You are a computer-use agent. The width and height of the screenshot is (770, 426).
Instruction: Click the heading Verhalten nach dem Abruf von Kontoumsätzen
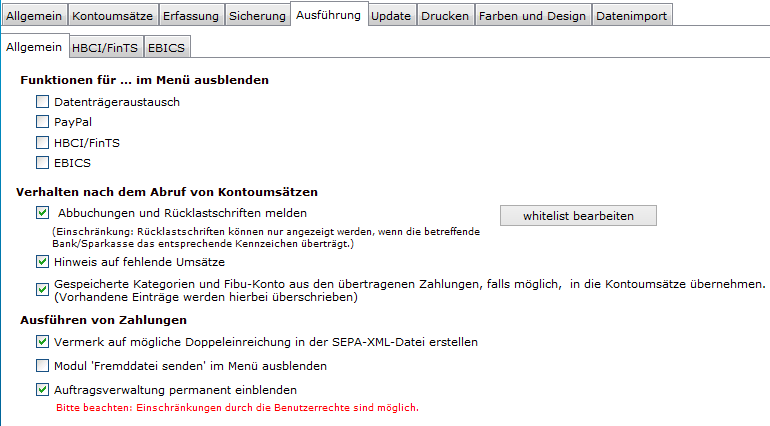(167, 192)
